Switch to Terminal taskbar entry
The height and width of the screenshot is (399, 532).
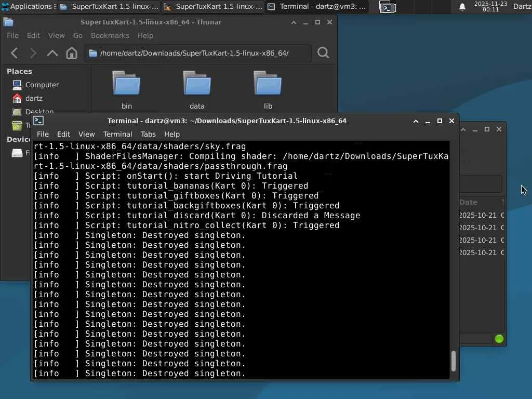coord(317,6)
